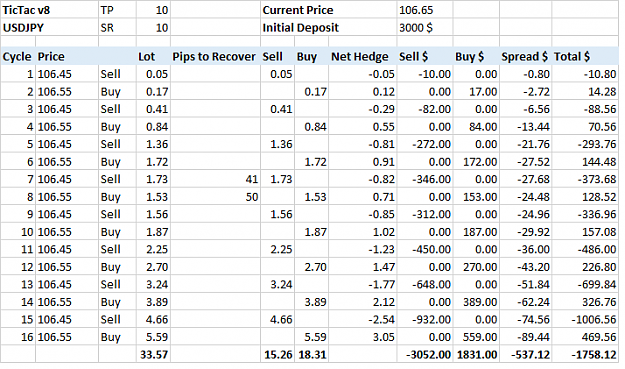Select the total 128.52 in cycle 8

(585, 197)
